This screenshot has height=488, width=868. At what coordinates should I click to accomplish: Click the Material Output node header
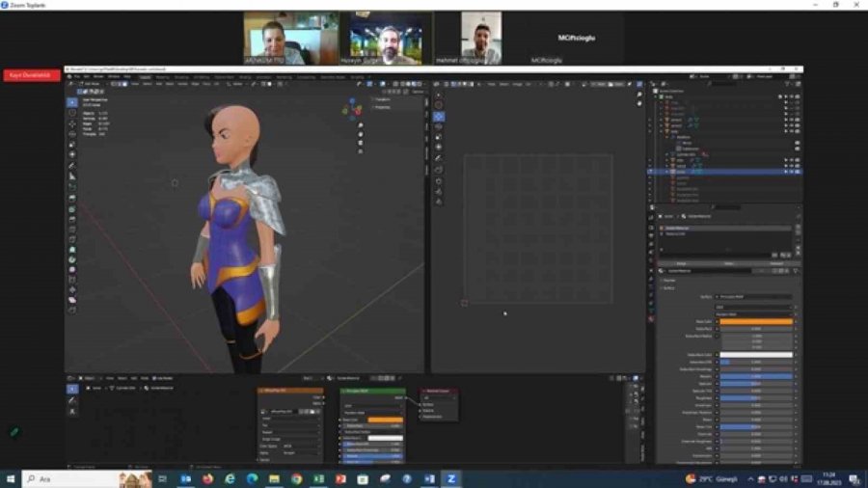click(438, 391)
